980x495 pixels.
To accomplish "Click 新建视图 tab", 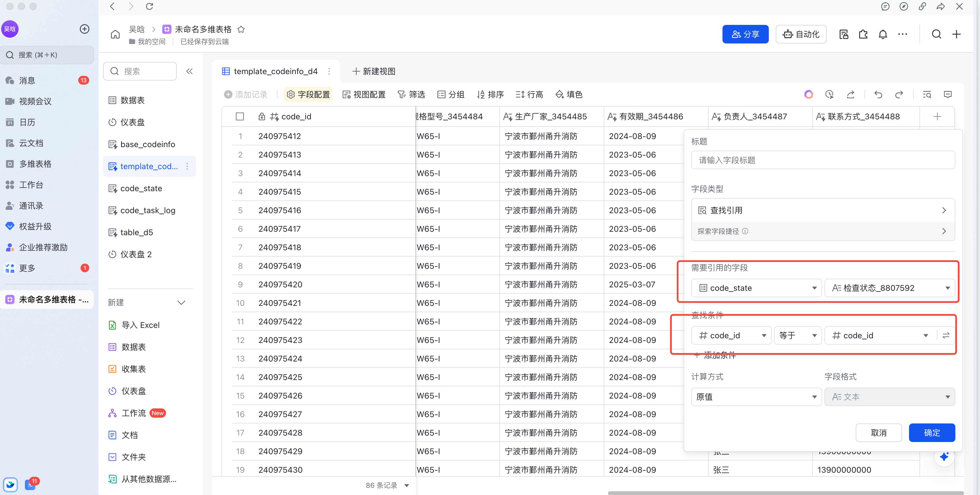I will click(x=374, y=71).
